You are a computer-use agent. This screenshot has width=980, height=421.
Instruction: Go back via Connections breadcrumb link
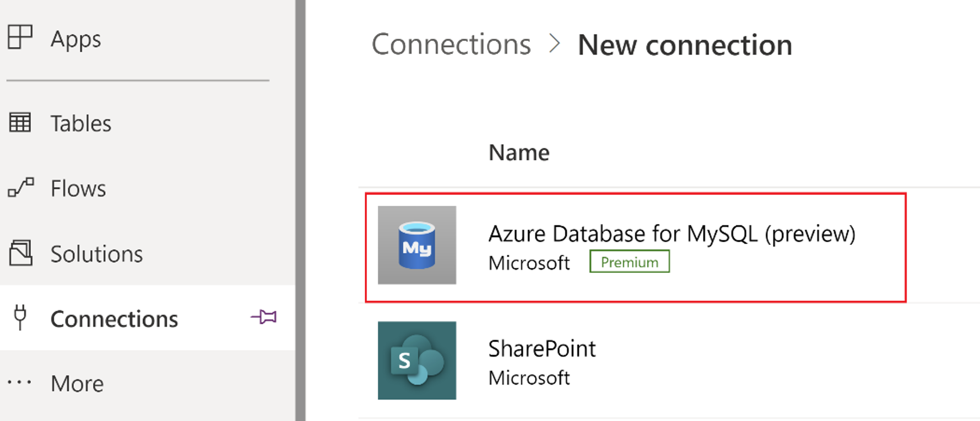[451, 45]
